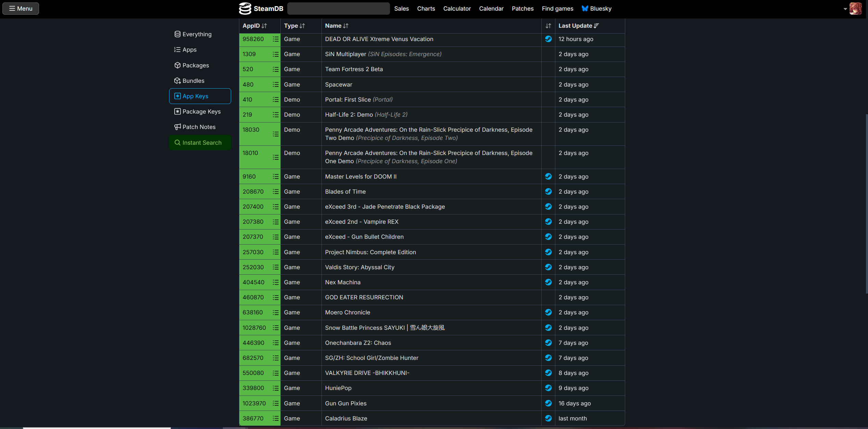Click the page vertical scrollbar
Screen dimensions: 868x429
(x=866, y=204)
